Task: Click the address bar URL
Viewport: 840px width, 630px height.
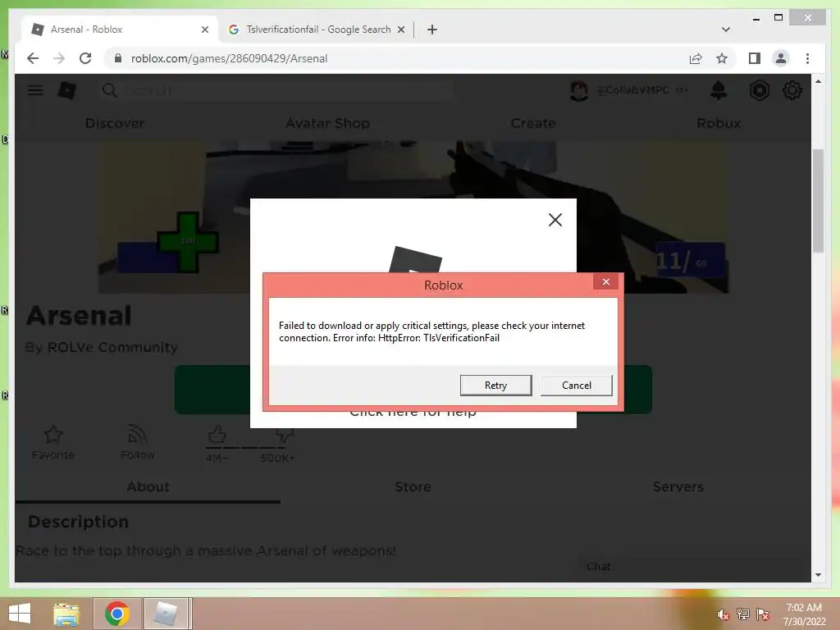Action: (229, 58)
